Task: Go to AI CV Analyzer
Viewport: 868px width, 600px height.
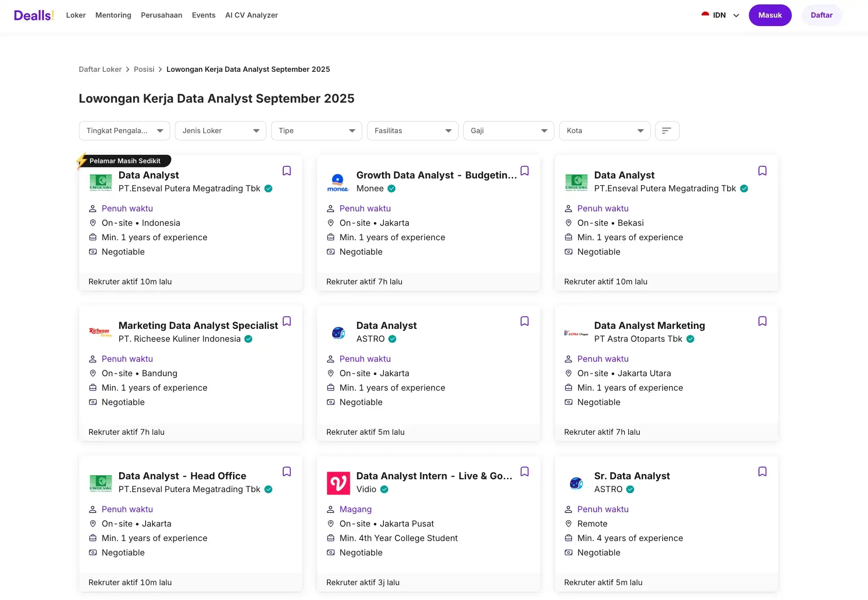Action: click(x=251, y=15)
